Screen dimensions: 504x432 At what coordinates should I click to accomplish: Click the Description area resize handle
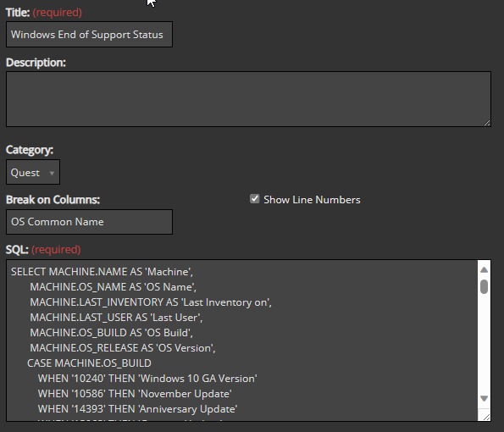(x=487, y=123)
